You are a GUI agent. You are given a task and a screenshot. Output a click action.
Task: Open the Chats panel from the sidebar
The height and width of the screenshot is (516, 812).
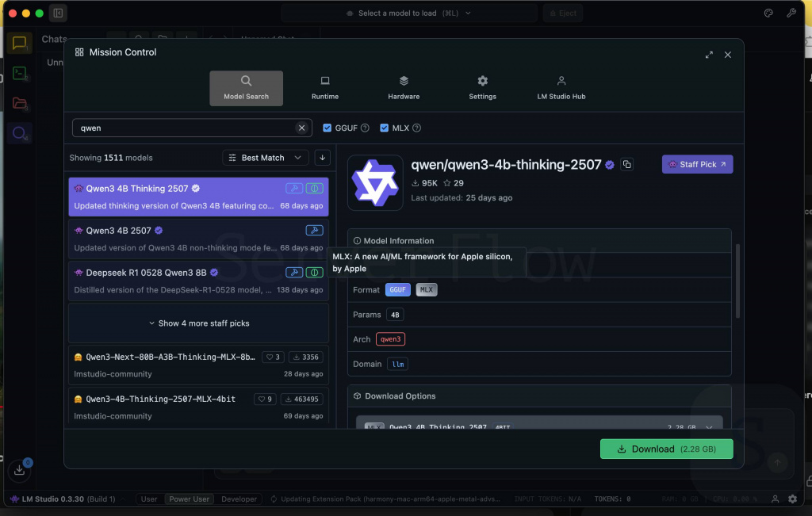pos(19,44)
